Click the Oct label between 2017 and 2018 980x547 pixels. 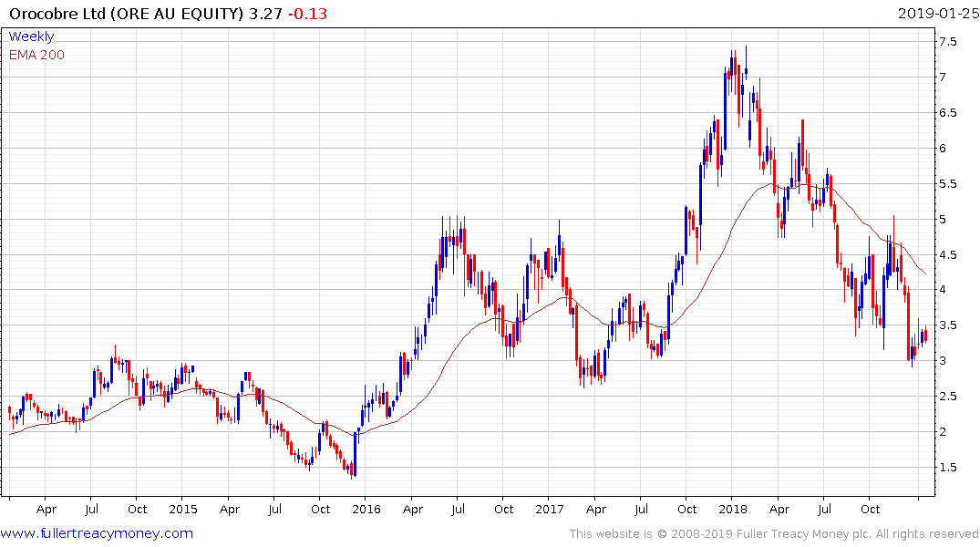[x=686, y=509]
